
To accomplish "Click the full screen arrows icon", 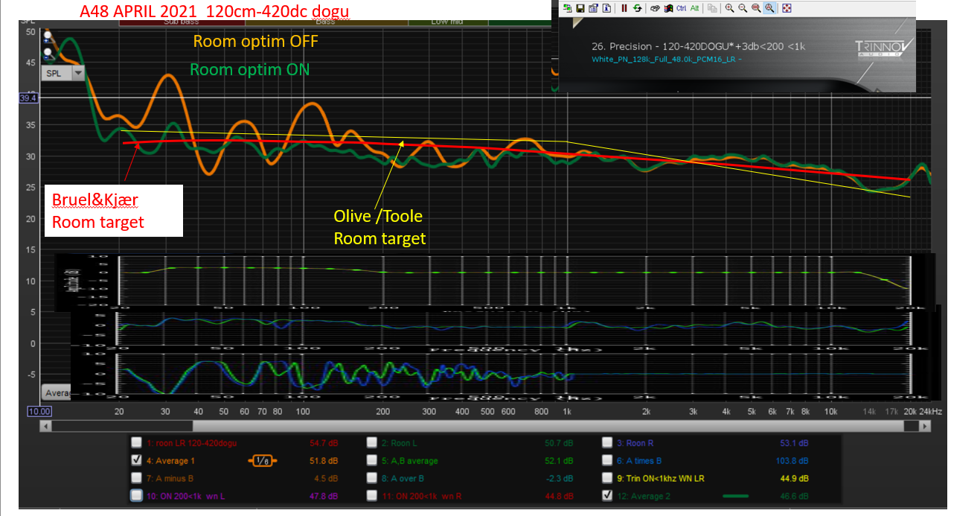I will [787, 8].
